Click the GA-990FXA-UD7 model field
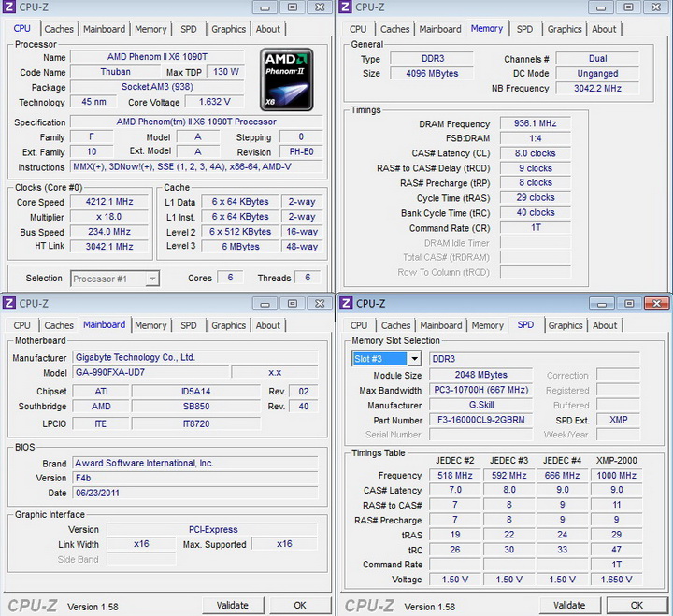This screenshot has width=673, height=616. pyautogui.click(x=151, y=372)
